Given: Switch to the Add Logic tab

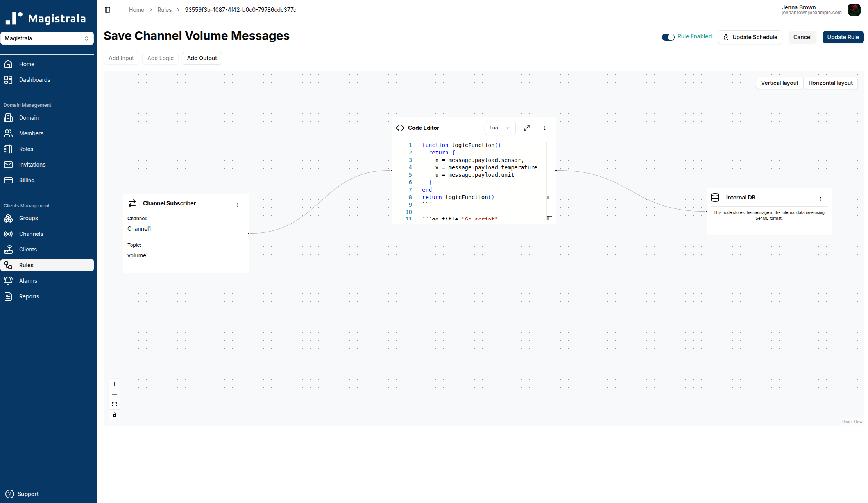Looking at the screenshot, I should point(160,58).
